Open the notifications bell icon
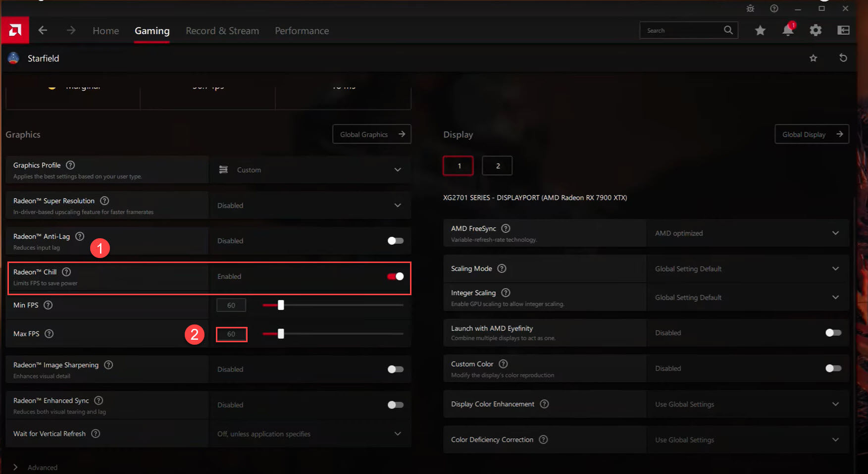Viewport: 868px width, 474px height. [x=788, y=30]
